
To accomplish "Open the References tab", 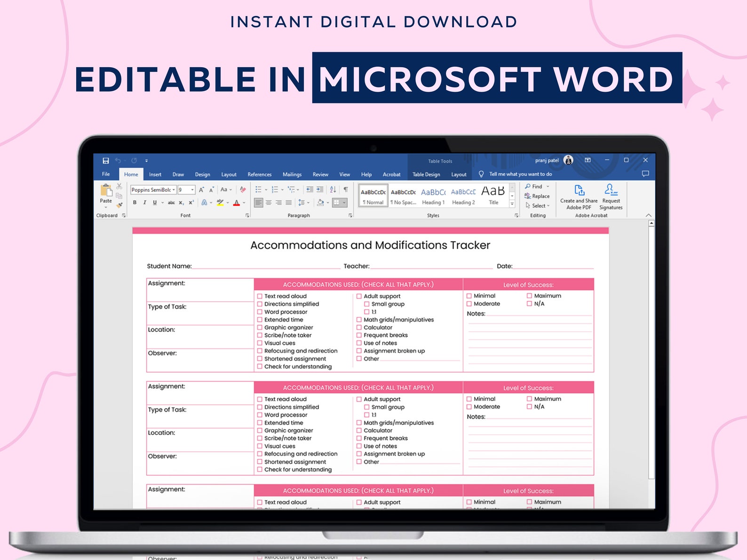I will pyautogui.click(x=260, y=174).
